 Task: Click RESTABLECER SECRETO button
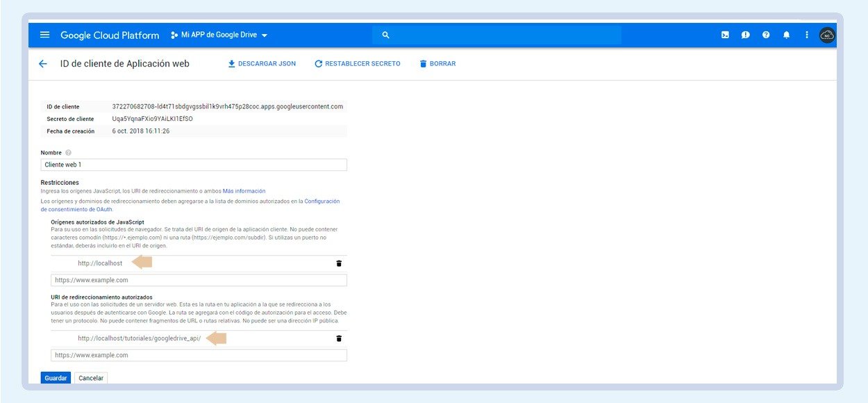tap(358, 63)
